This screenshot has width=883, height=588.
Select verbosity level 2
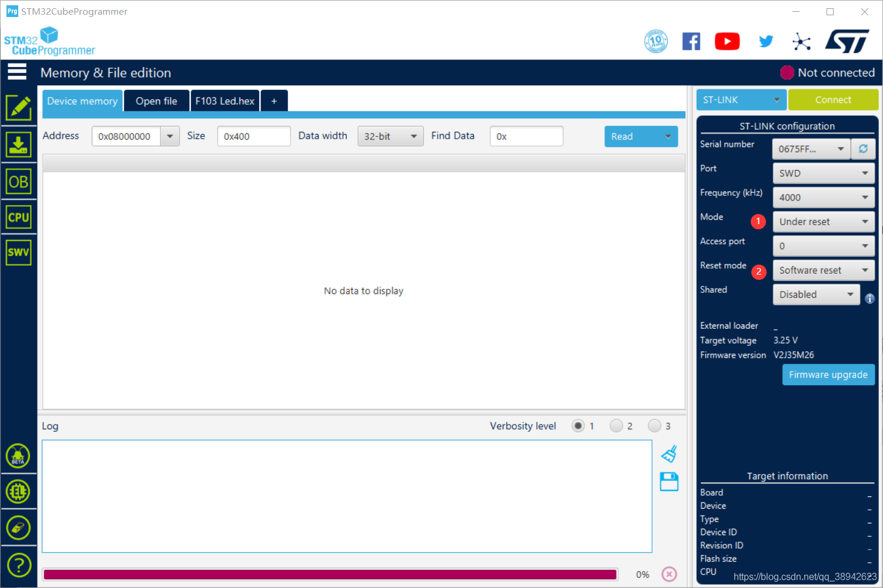616,426
